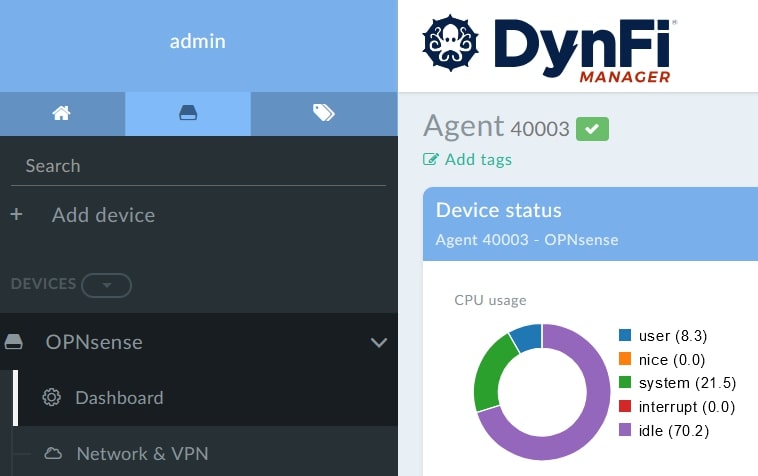Click the nice (0.0) legend label

click(x=672, y=360)
